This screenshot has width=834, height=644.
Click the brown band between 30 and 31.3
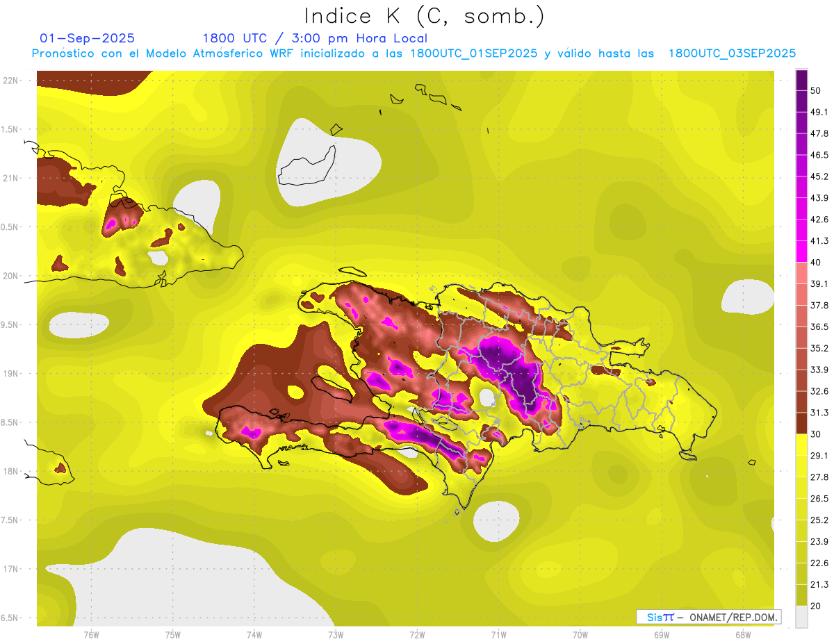801,423
